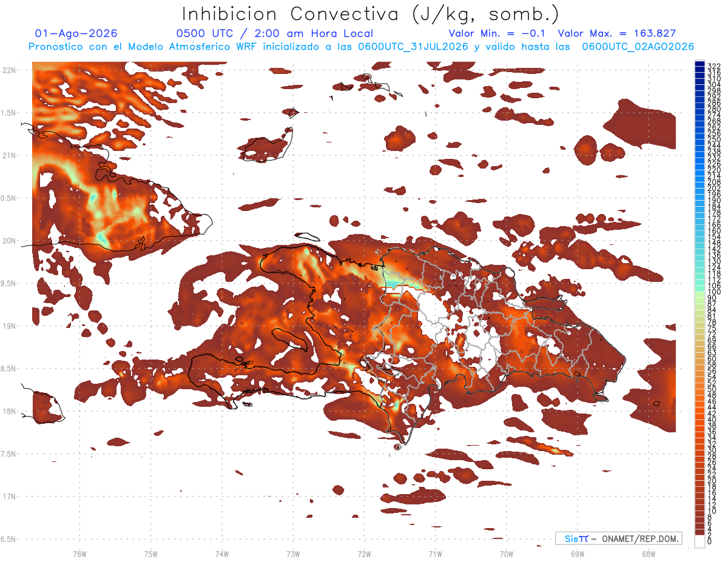Click the "76W" longitude label

(79, 554)
